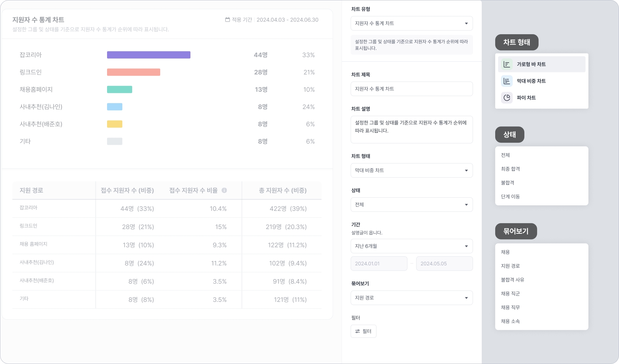Click the horizontal bar chart icon
Screen dimensions: 619x364
pyautogui.click(x=506, y=64)
